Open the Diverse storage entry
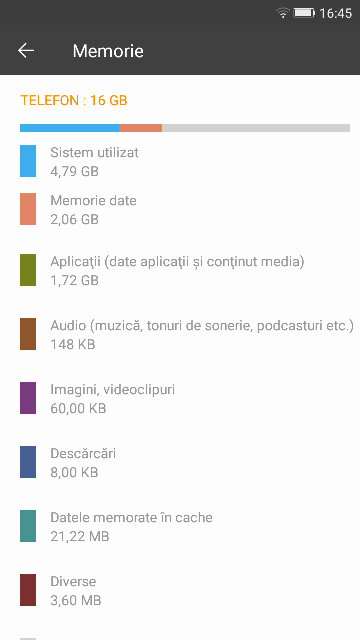 point(180,590)
